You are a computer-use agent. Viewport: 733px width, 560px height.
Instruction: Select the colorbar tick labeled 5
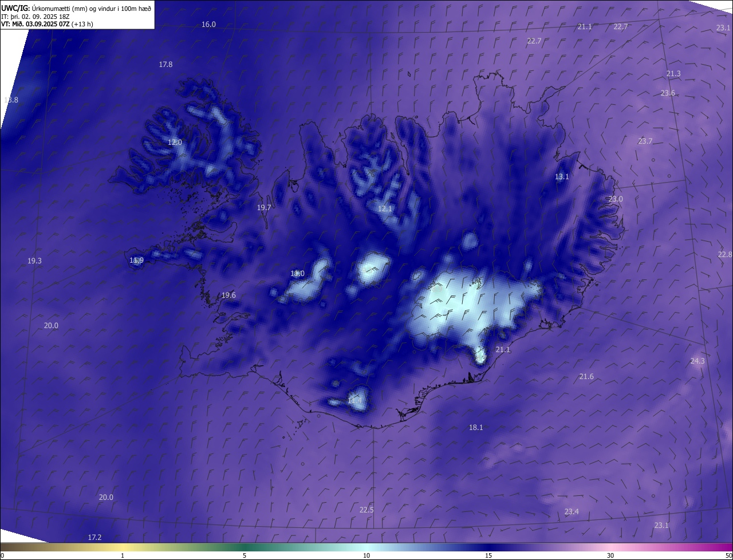click(245, 556)
